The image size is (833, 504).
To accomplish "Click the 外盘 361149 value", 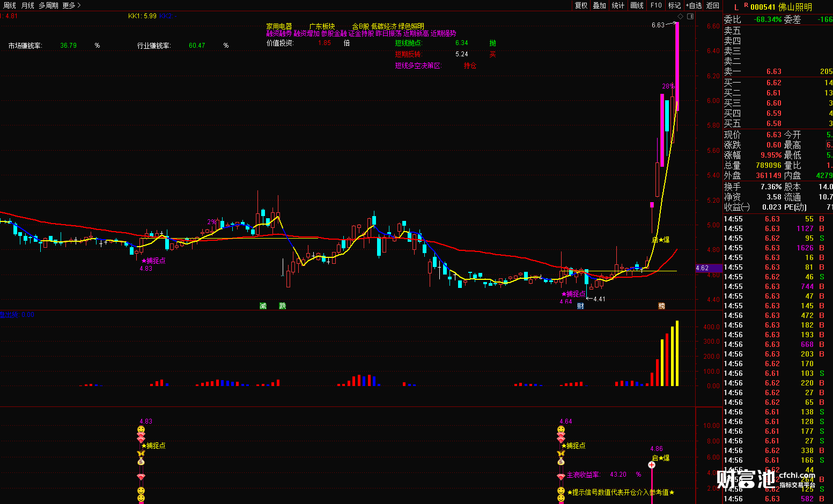I will (x=768, y=175).
